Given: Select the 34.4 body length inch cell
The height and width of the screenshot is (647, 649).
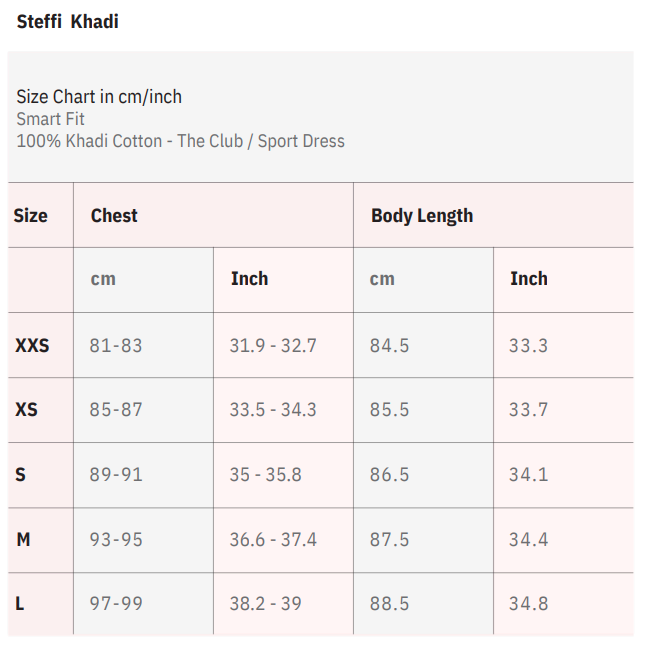Looking at the screenshot, I should coord(528,539).
